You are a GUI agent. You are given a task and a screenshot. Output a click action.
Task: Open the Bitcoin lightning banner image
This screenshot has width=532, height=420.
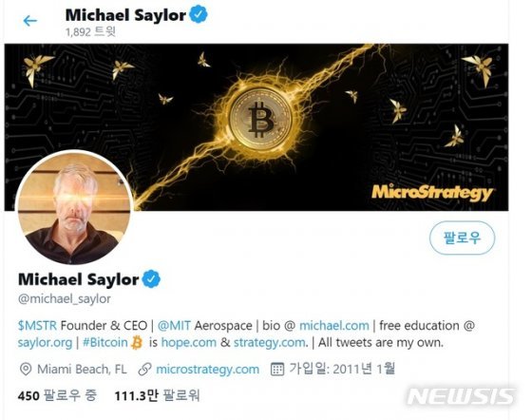coord(256,127)
